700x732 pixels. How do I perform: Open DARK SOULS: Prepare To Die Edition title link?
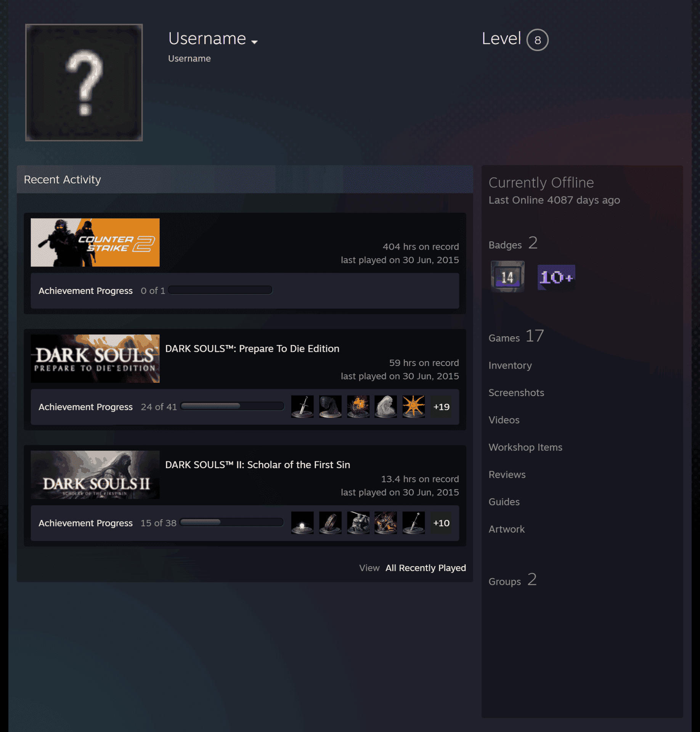(252, 348)
